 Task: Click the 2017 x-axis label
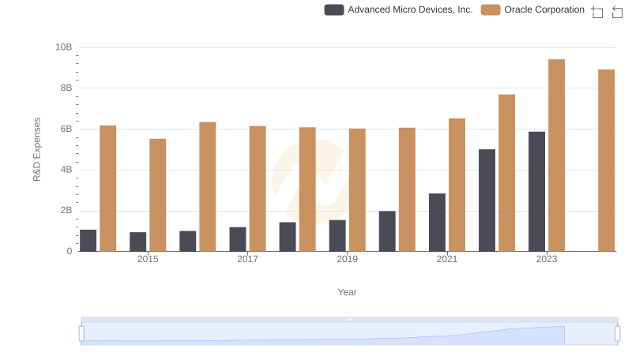[x=247, y=259]
